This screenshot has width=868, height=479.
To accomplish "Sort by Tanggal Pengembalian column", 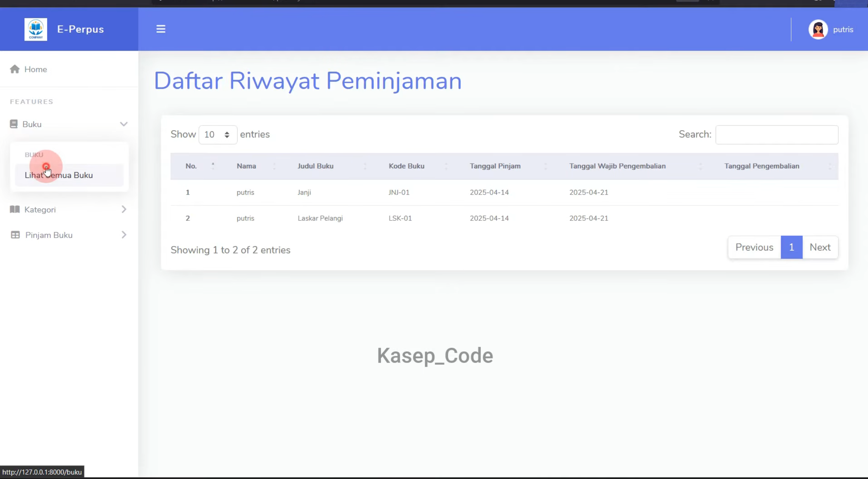I will point(774,166).
